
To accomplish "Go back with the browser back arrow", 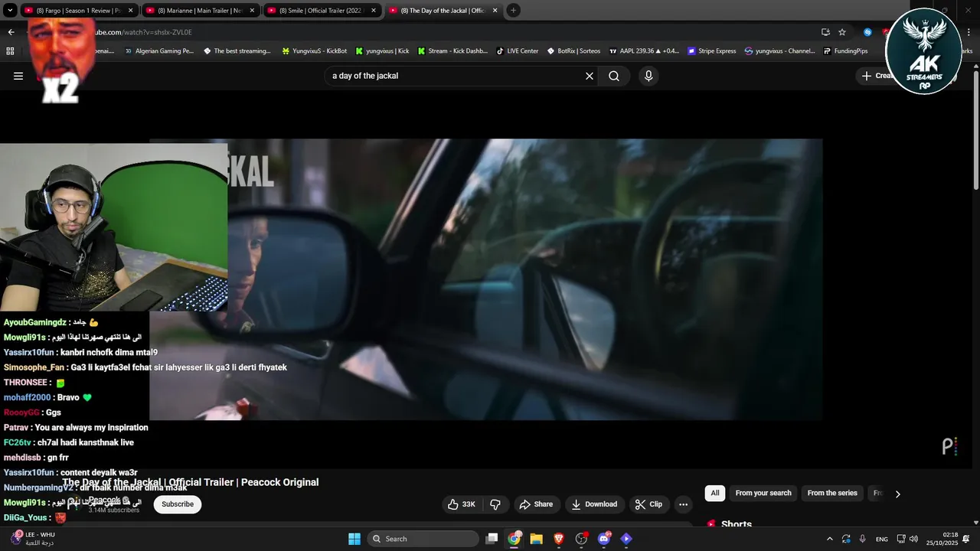I will 11,32.
